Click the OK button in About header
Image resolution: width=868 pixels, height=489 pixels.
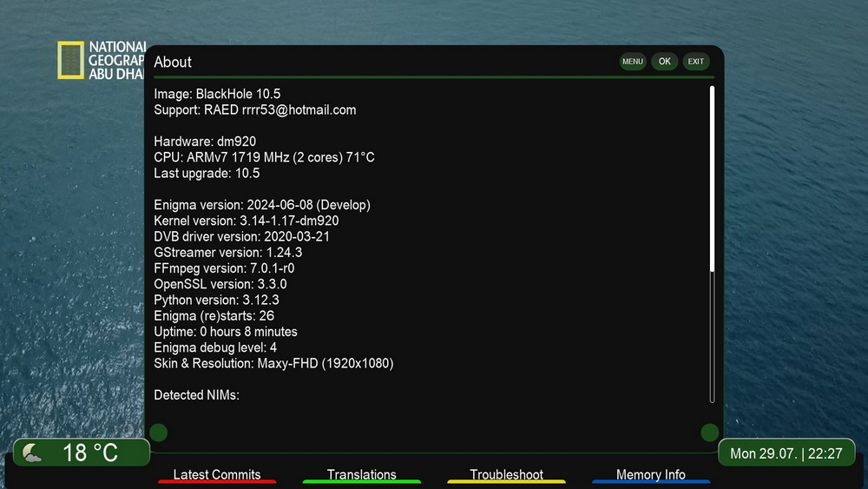[x=664, y=62]
